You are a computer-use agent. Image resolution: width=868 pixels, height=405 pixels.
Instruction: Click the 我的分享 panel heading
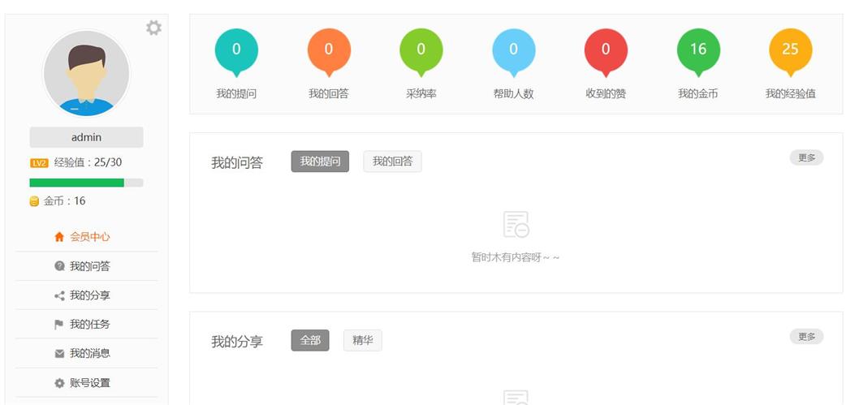(x=237, y=342)
